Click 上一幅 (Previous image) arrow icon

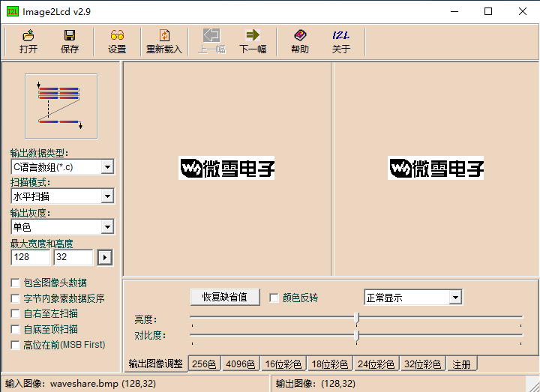point(211,35)
